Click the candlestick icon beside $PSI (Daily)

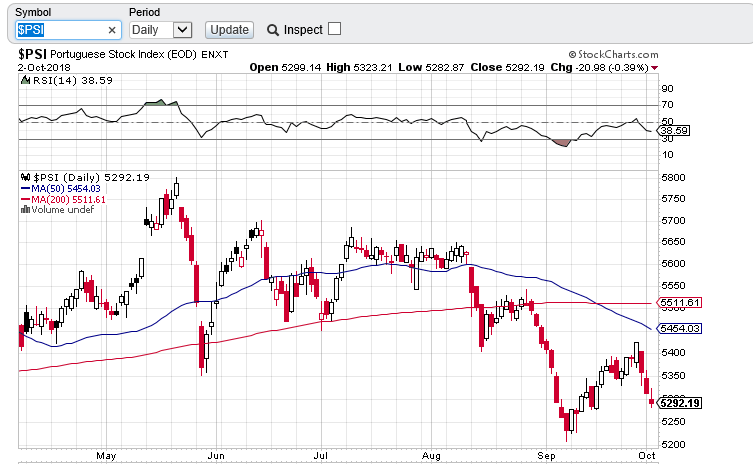pos(25,177)
